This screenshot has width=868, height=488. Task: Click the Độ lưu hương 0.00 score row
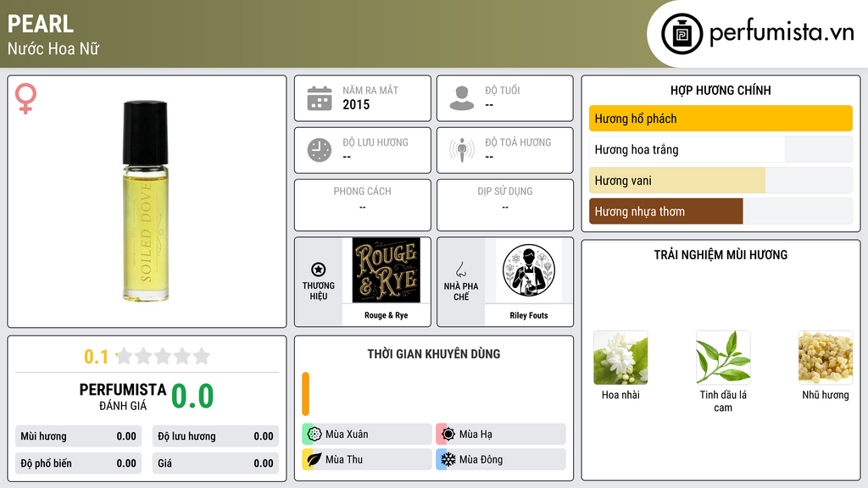[215, 436]
